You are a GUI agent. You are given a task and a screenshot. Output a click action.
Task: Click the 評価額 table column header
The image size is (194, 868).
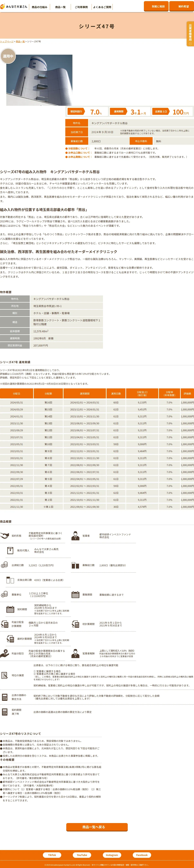click(x=187, y=394)
